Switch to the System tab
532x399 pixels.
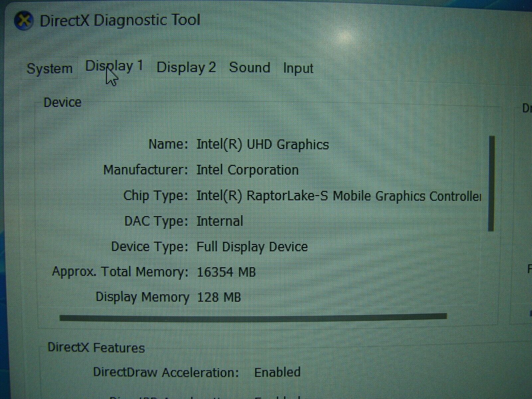pos(50,69)
